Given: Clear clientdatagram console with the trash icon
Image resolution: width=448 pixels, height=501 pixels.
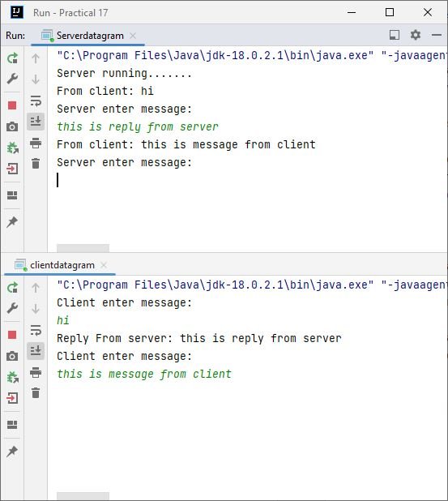Looking at the screenshot, I should [x=36, y=392].
